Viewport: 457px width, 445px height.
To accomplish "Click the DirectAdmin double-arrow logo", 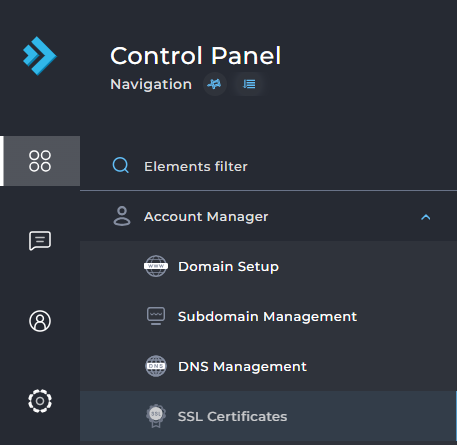I will pos(40,56).
